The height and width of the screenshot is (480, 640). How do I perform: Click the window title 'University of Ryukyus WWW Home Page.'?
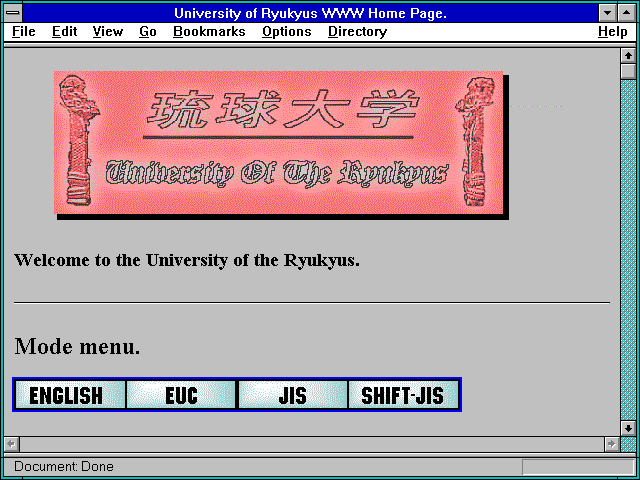pos(310,13)
